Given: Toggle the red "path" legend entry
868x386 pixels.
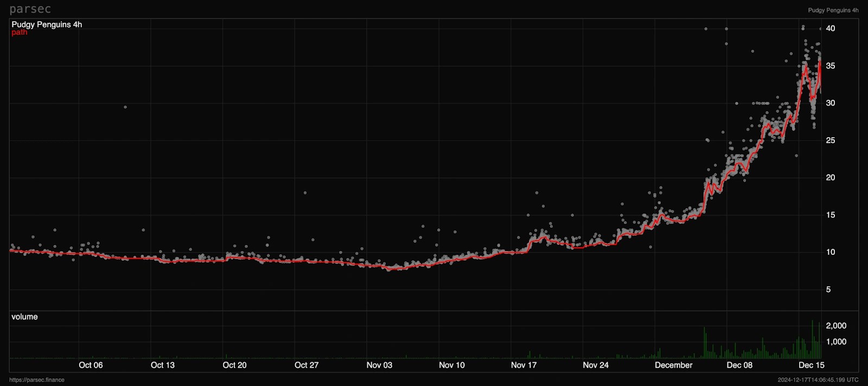Looking at the screenshot, I should [19, 33].
